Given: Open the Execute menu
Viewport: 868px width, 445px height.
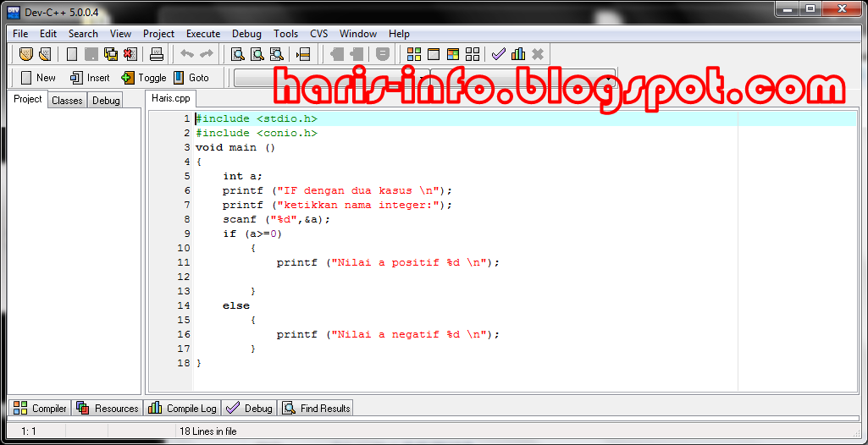Looking at the screenshot, I should 203,34.
